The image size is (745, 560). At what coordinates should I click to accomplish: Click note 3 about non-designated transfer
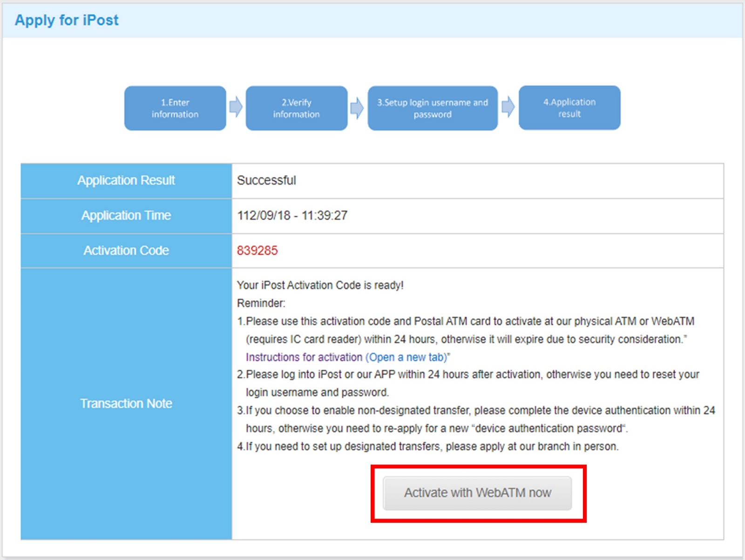click(x=476, y=419)
